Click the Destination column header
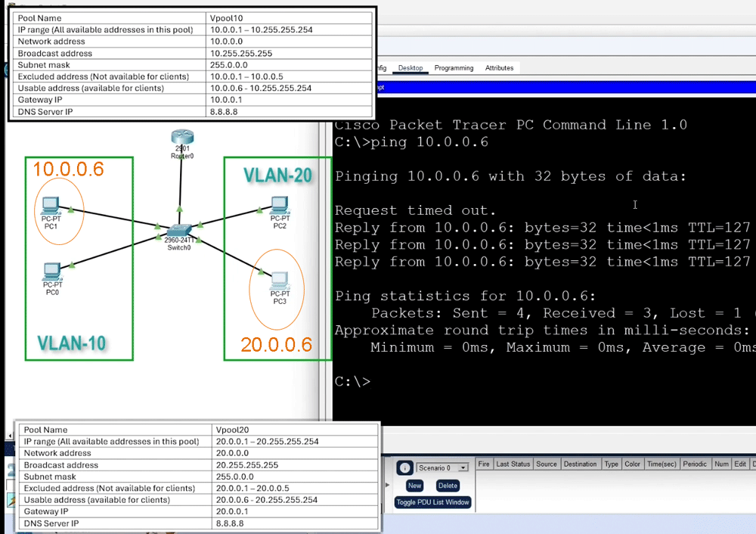756x534 pixels. pyautogui.click(x=580, y=464)
